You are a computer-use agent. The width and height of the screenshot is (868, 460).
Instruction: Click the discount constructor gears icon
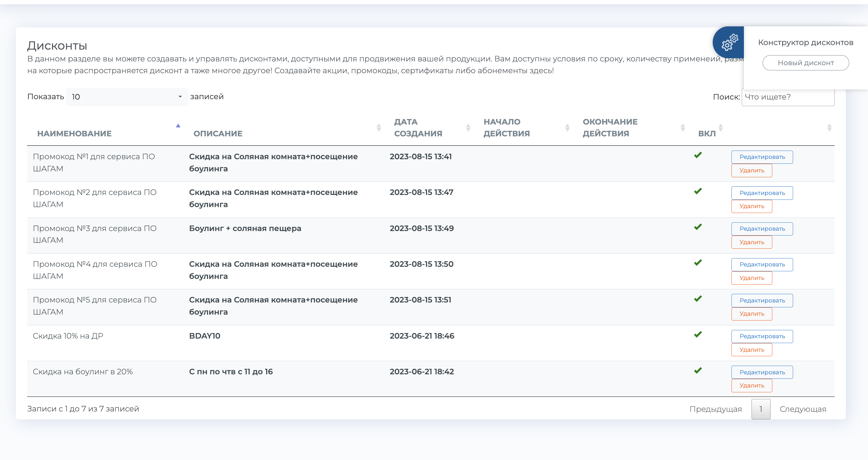click(x=729, y=42)
